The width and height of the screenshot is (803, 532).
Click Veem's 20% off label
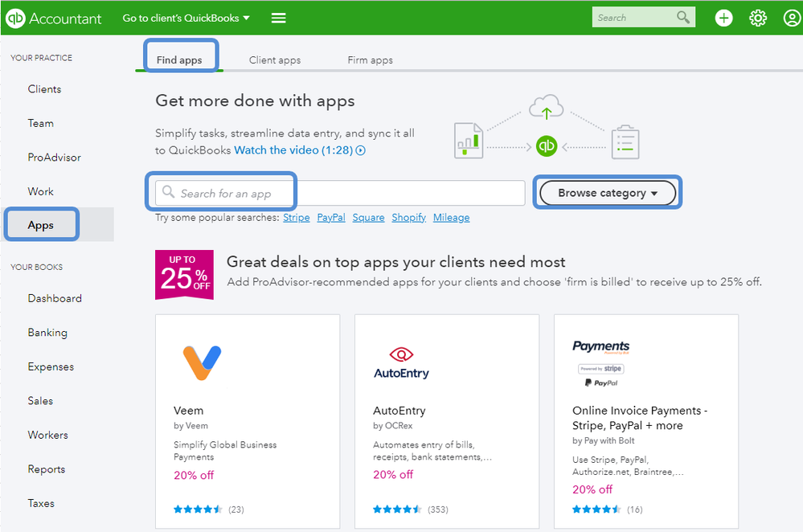click(x=194, y=475)
